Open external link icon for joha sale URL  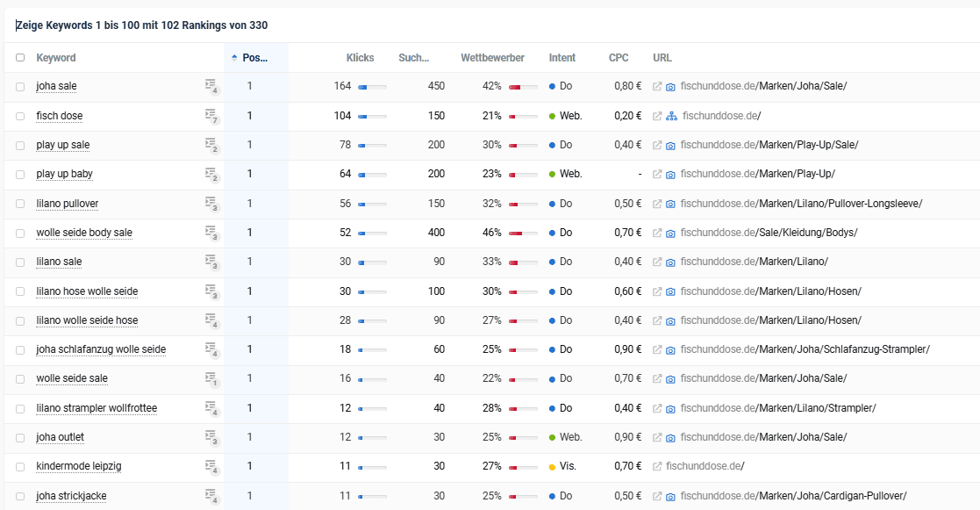click(657, 86)
